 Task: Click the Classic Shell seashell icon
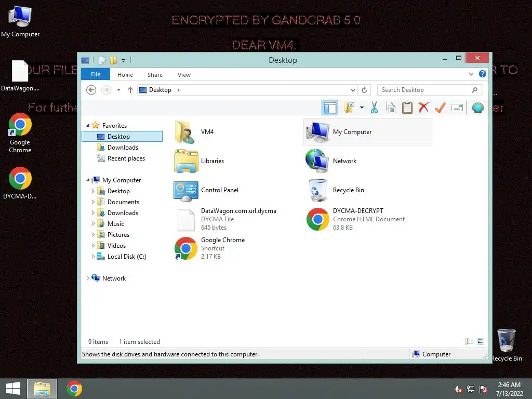[477, 108]
